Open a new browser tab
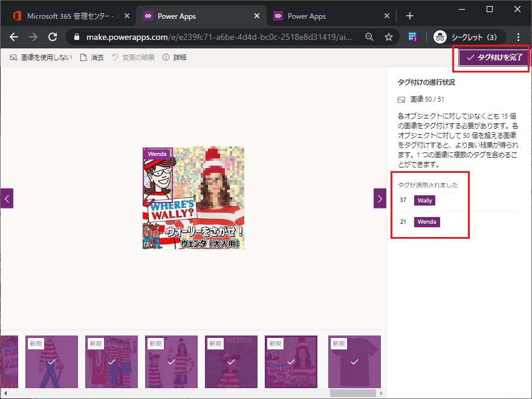The width and height of the screenshot is (532, 399). coord(409,16)
